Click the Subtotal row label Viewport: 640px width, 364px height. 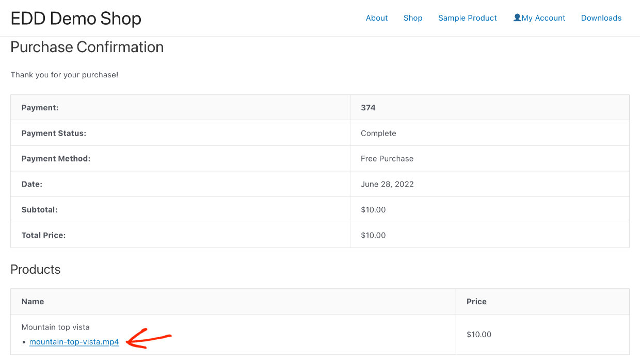click(40, 209)
